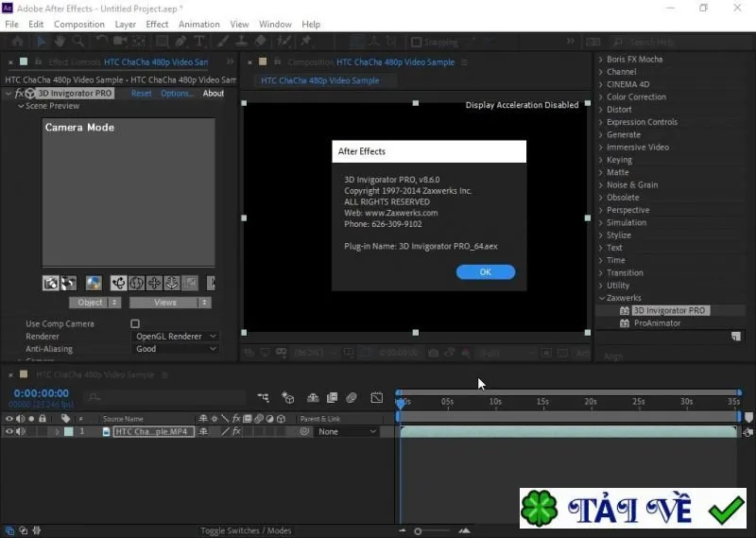Screen dimensions: 756x538
Task: Open the Composition menu
Action: point(79,25)
